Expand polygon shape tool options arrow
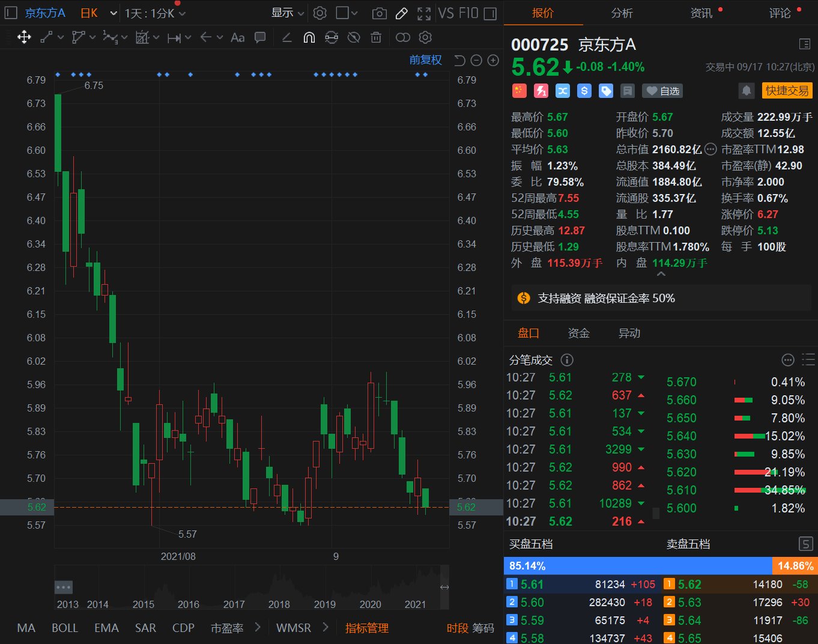The width and height of the screenshot is (818, 644). tap(92, 37)
